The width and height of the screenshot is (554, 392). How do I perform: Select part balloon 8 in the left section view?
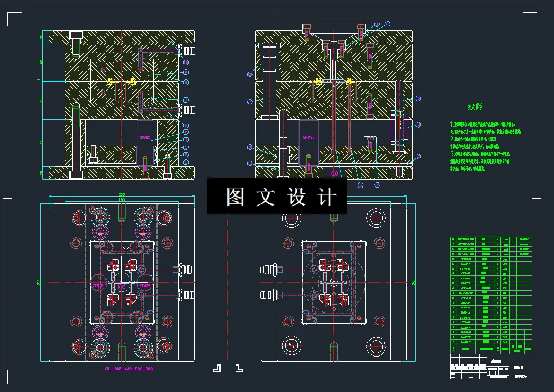coord(186,82)
